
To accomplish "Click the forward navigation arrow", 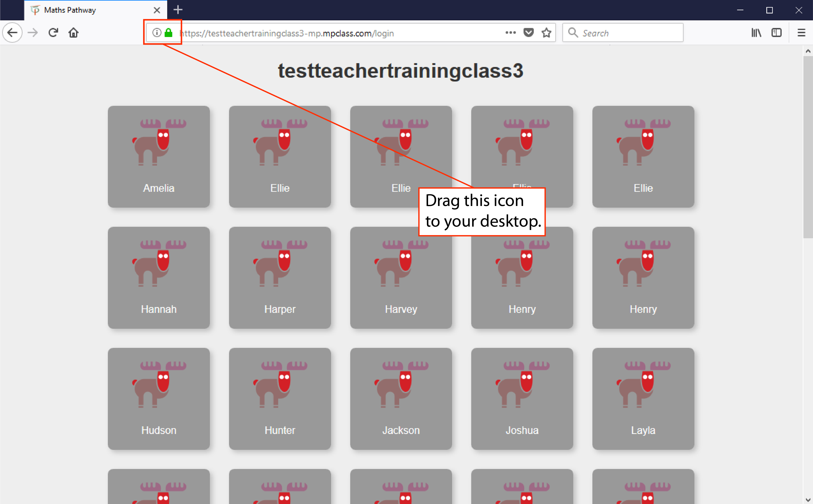I will [33, 33].
